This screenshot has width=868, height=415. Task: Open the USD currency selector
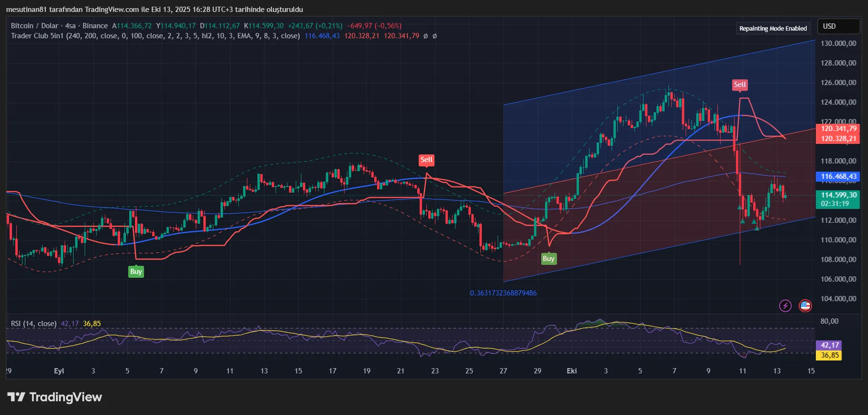[x=838, y=26]
